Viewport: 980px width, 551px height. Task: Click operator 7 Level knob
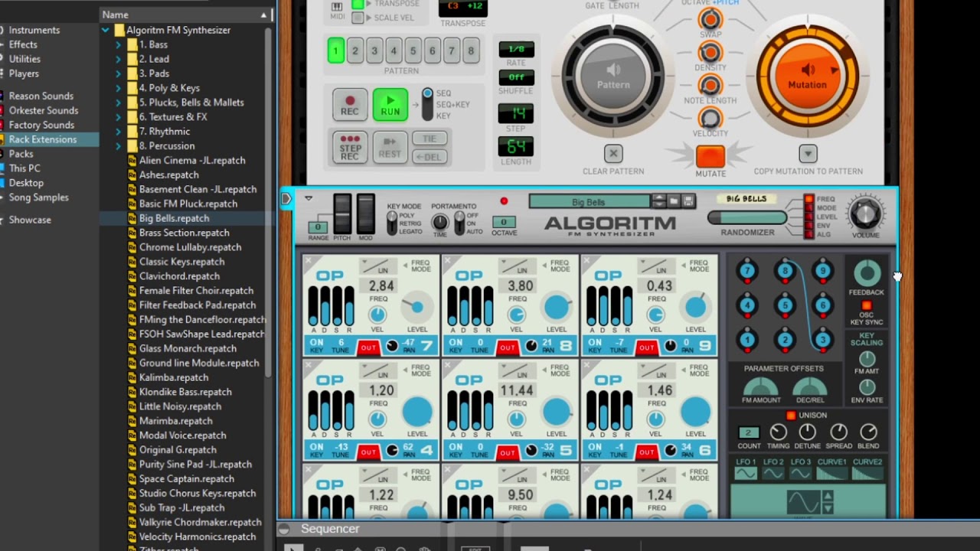(417, 308)
